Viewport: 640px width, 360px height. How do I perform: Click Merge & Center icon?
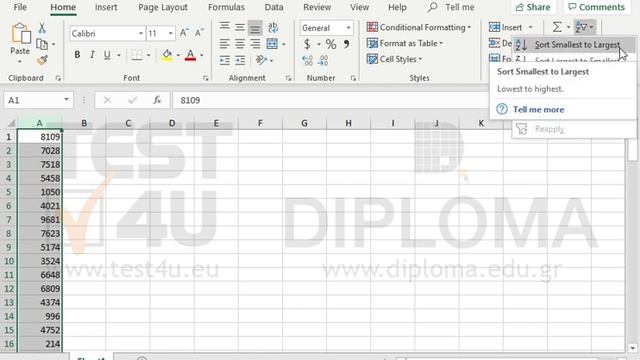(x=272, y=44)
